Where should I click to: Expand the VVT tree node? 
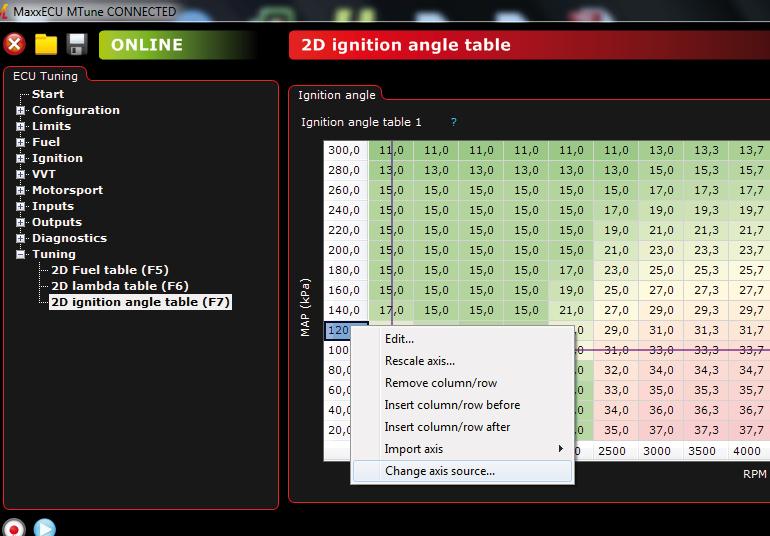pos(20,174)
